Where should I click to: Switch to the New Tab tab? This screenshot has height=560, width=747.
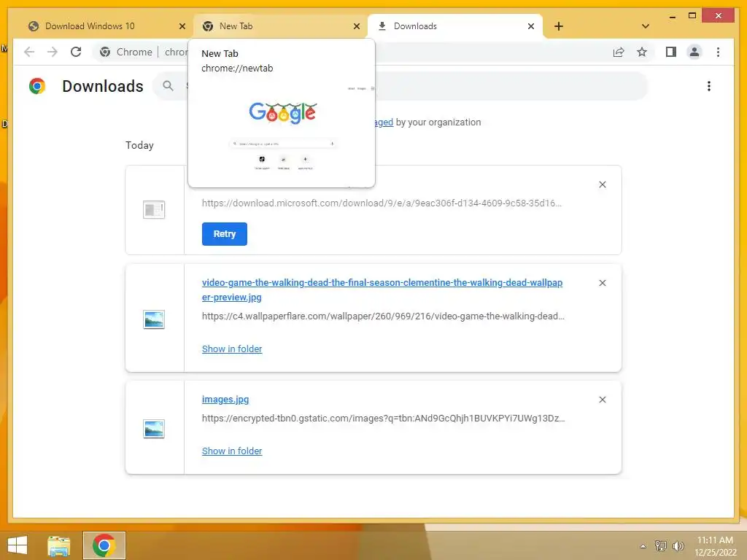tap(280, 26)
